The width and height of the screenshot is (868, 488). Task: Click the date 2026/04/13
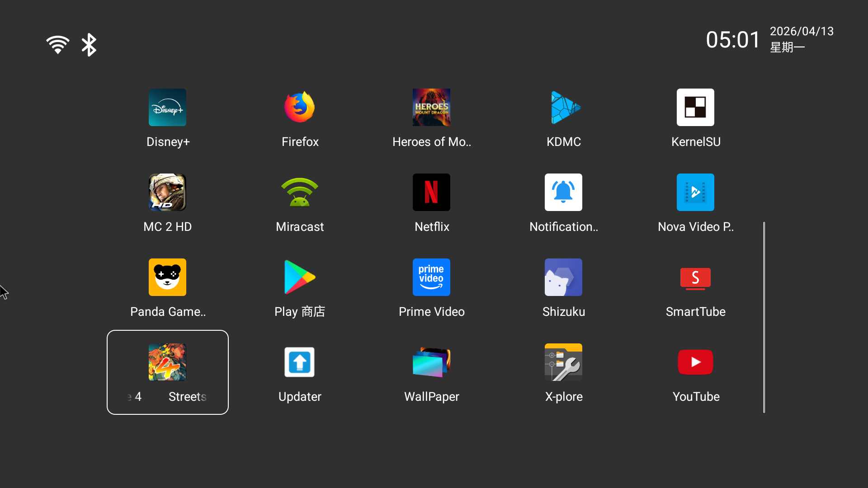coord(802,31)
